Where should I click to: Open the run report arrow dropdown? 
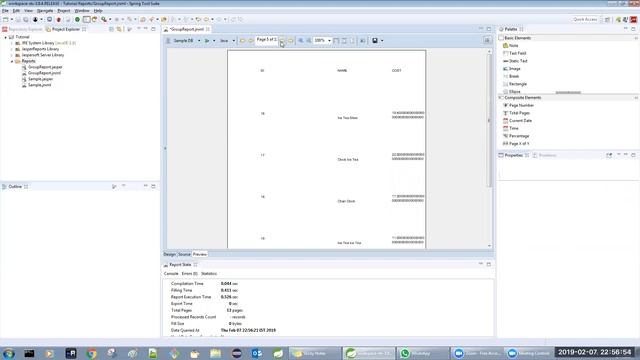click(x=214, y=41)
